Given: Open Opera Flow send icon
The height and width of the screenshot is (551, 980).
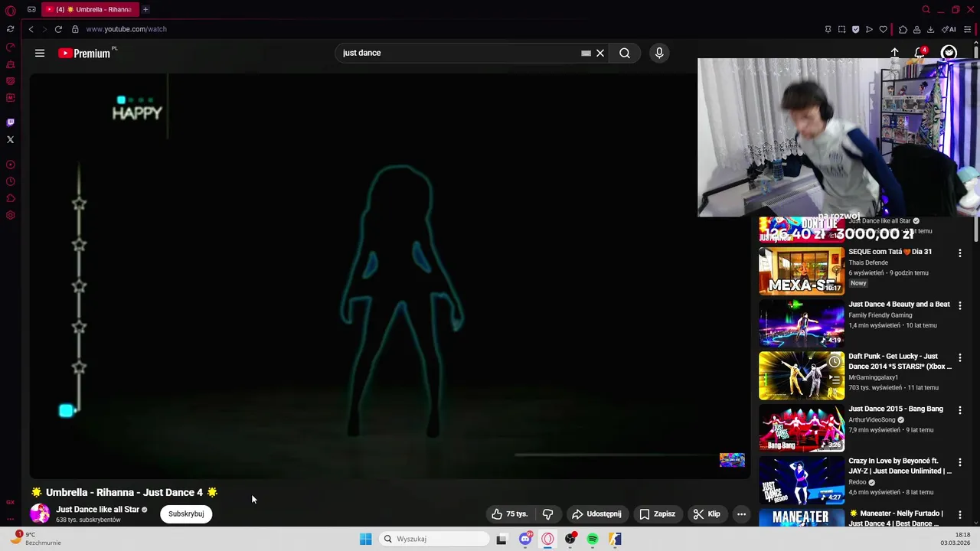Looking at the screenshot, I should [x=869, y=29].
